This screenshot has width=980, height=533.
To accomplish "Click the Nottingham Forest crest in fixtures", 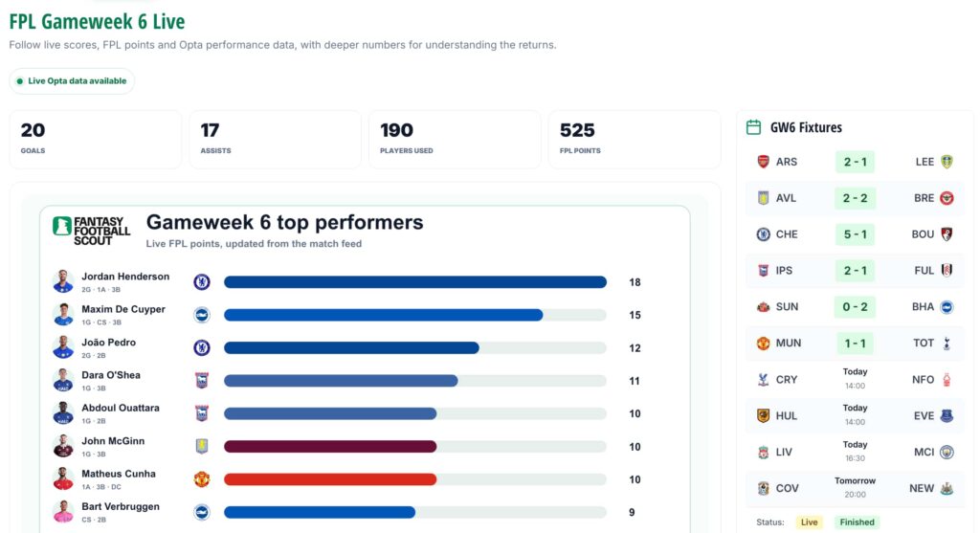I will pos(947,379).
